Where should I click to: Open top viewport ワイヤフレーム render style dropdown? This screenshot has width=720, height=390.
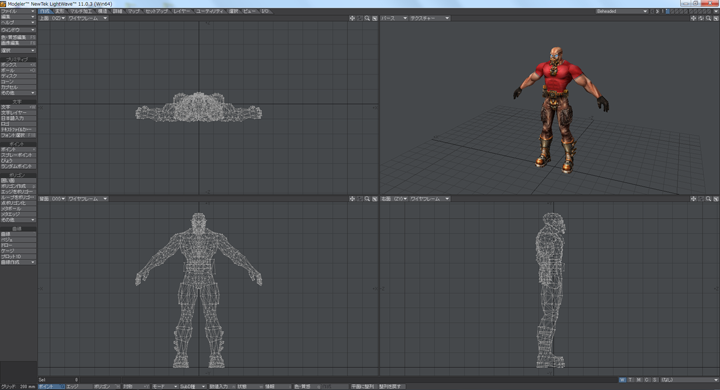coord(88,18)
